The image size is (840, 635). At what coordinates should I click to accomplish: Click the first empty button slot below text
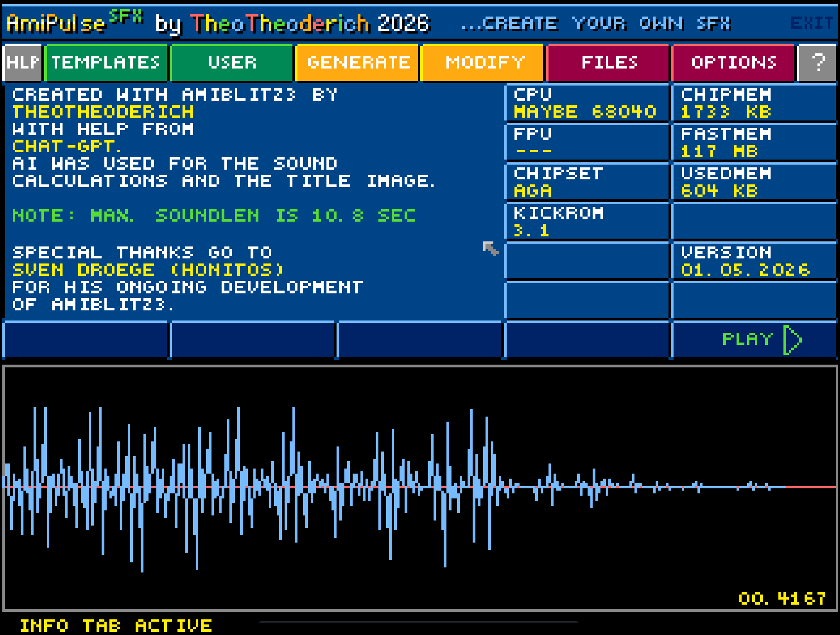(86, 340)
